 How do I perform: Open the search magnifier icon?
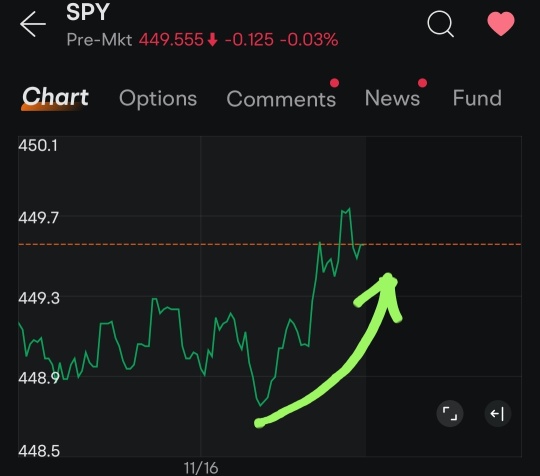[440, 24]
